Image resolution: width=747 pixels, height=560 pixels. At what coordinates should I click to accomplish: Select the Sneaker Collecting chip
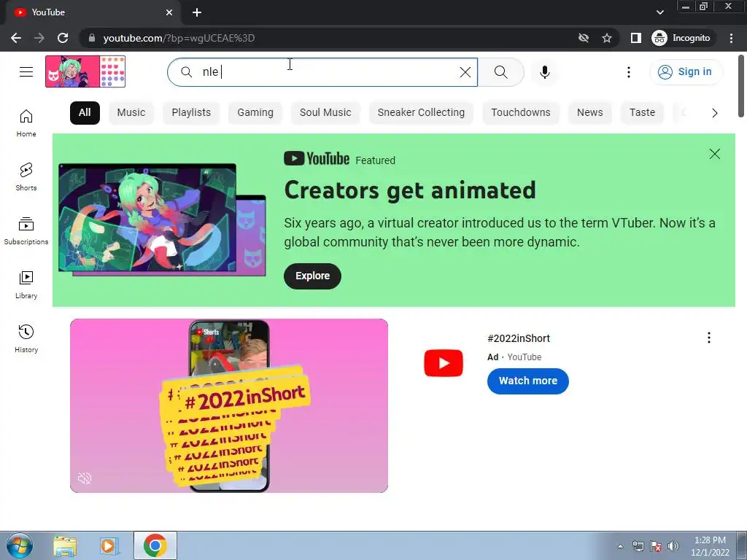[x=421, y=113]
